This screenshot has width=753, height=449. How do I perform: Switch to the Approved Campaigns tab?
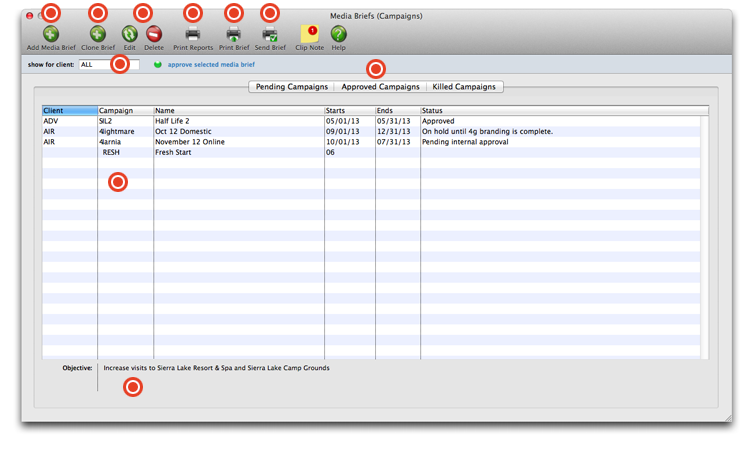point(380,87)
